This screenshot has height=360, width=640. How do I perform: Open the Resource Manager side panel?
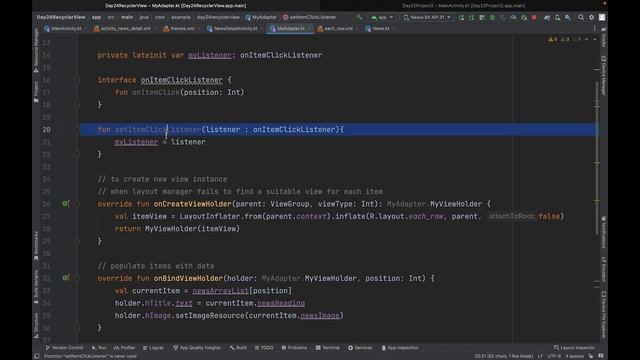[36, 51]
